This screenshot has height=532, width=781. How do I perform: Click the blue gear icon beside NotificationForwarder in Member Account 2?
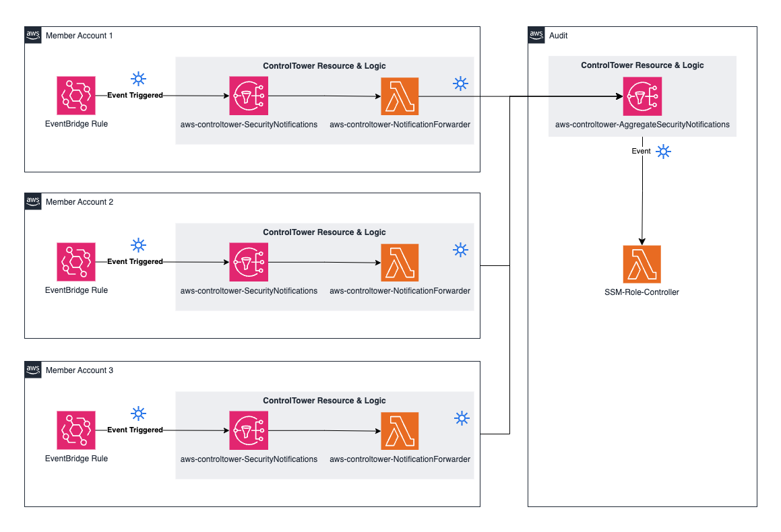[461, 250]
